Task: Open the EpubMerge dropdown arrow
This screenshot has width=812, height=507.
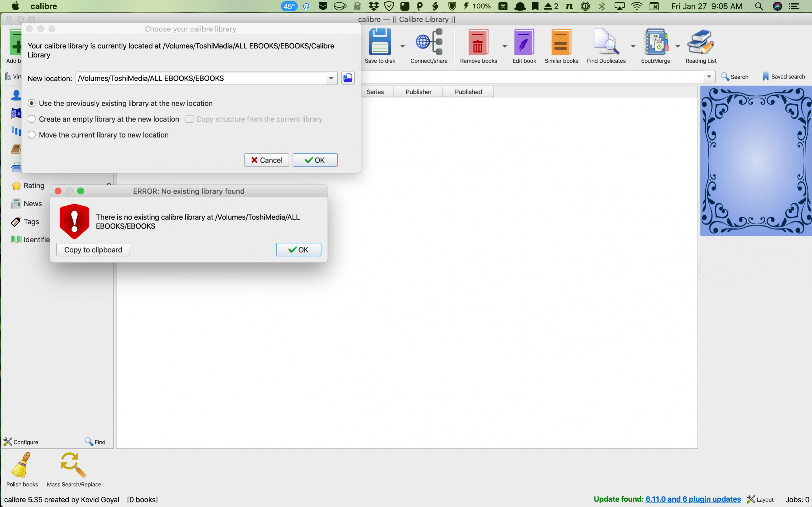Action: (x=677, y=46)
